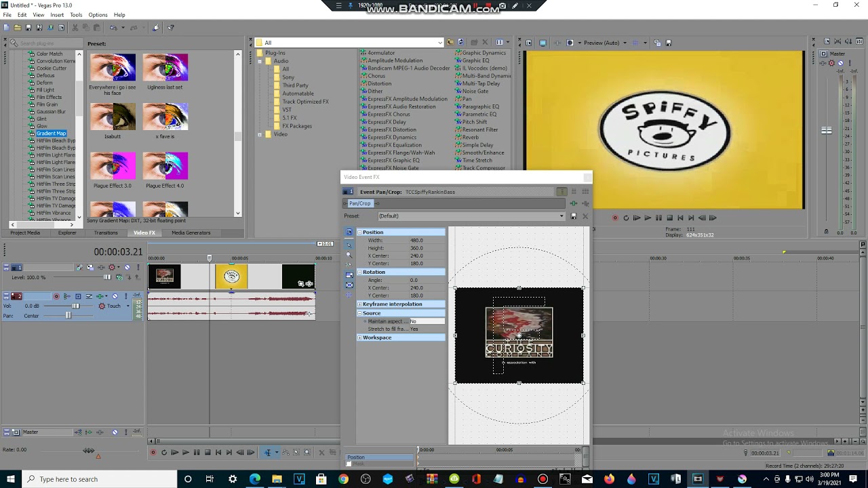Click the Plug-In Chain icon in Video Event FX
The image size is (868, 488).
click(x=574, y=203)
